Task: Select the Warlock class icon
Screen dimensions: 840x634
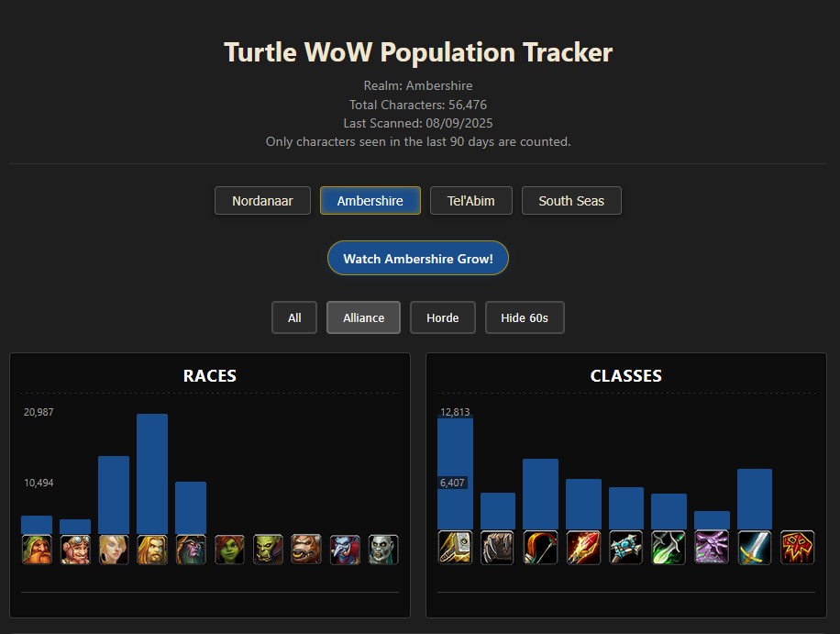Action: (712, 547)
